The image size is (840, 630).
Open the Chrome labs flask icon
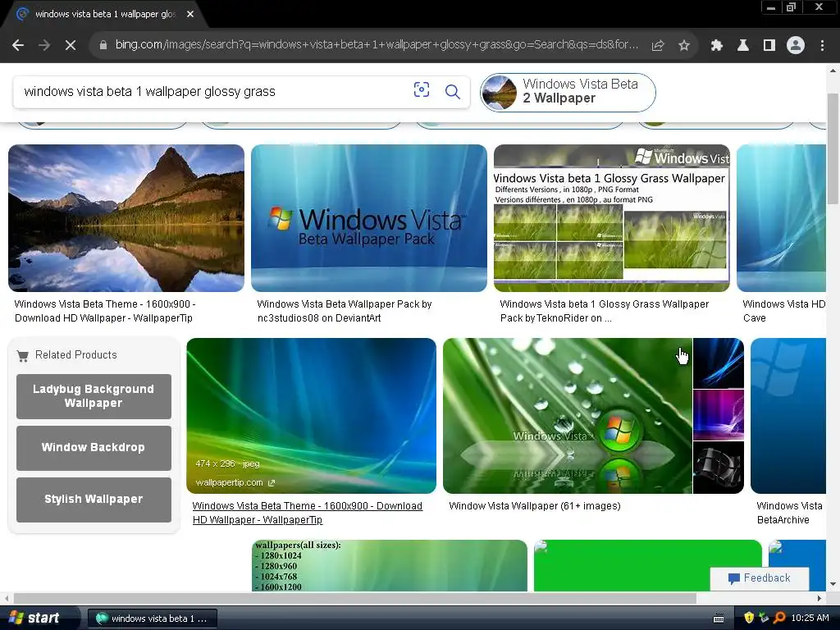743,46
